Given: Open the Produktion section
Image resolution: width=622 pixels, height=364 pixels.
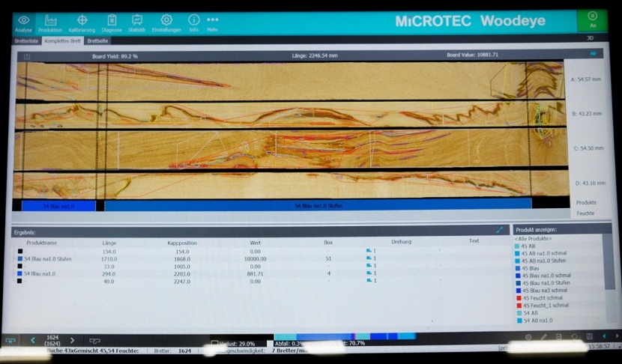Looking at the screenshot, I should click(50, 22).
